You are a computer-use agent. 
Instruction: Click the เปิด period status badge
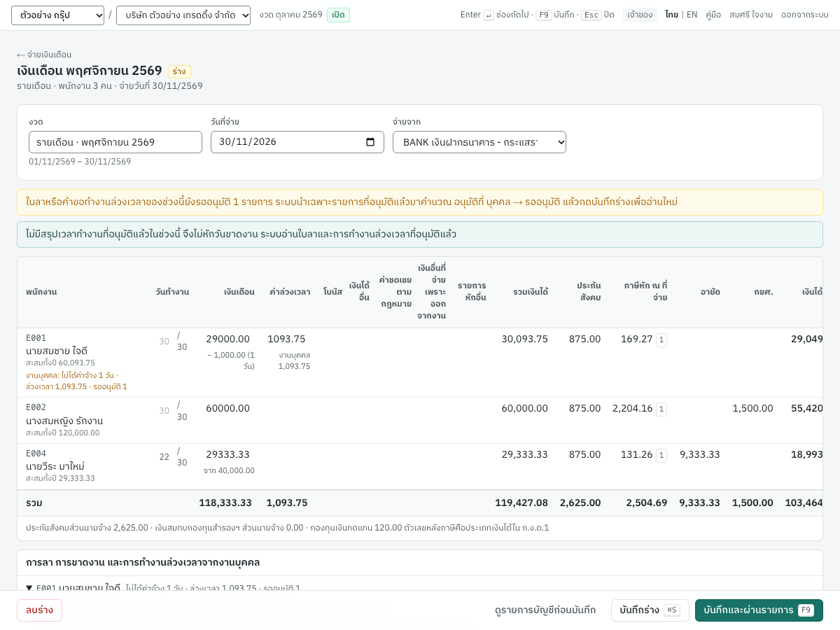click(338, 15)
